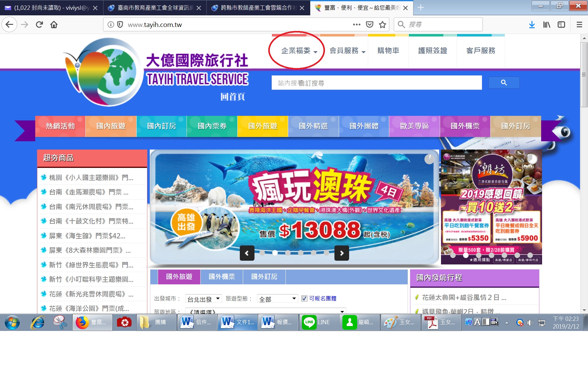
Task: Open the 潮坊 2019感恩回饋 ad image
Action: click(491, 207)
